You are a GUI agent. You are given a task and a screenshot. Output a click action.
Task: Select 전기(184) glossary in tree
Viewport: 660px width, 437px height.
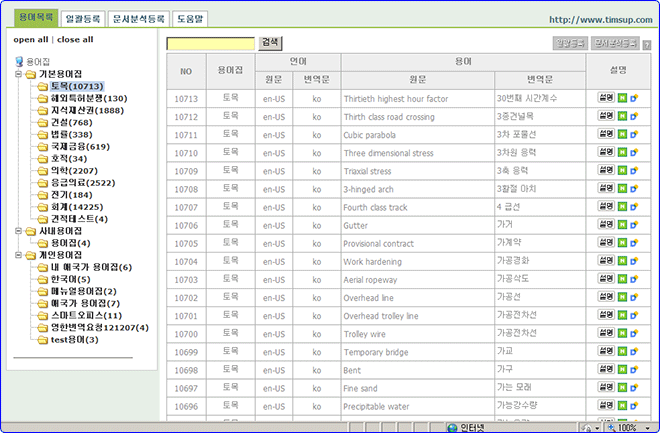coord(72,195)
